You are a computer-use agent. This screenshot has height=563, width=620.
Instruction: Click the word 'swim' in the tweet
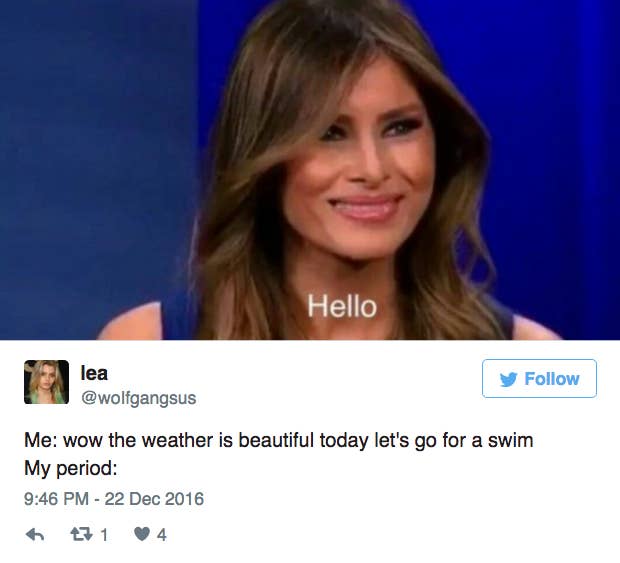[510, 440]
